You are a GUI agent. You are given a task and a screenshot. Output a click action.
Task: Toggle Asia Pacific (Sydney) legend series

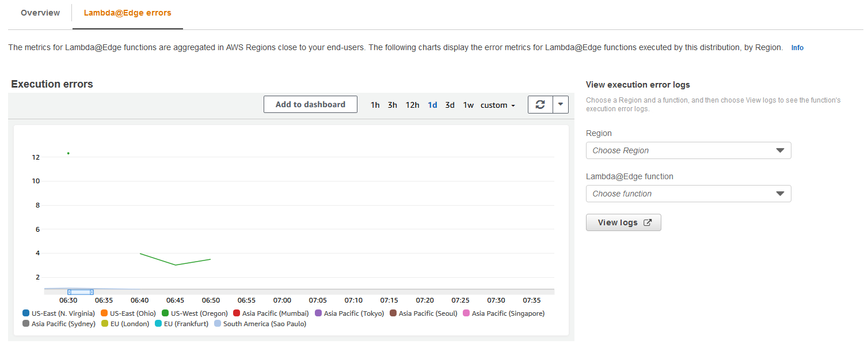click(59, 324)
